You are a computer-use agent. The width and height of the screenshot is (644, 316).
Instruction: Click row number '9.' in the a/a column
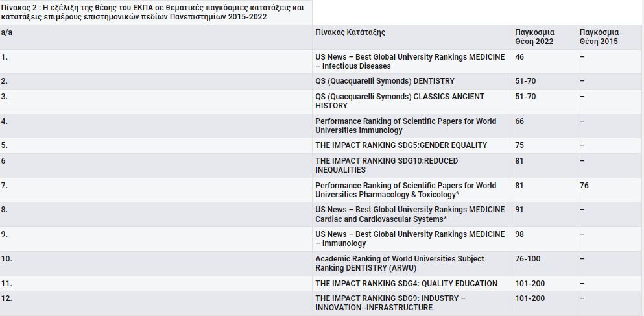pyautogui.click(x=4, y=234)
